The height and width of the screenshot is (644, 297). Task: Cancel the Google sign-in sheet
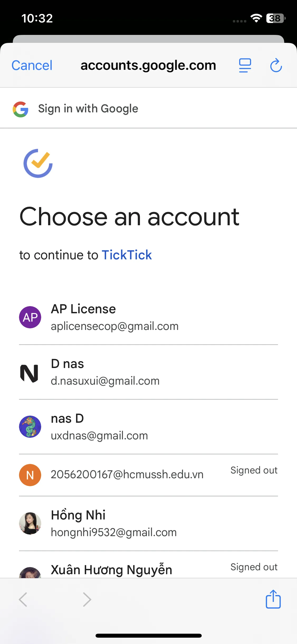coord(32,65)
